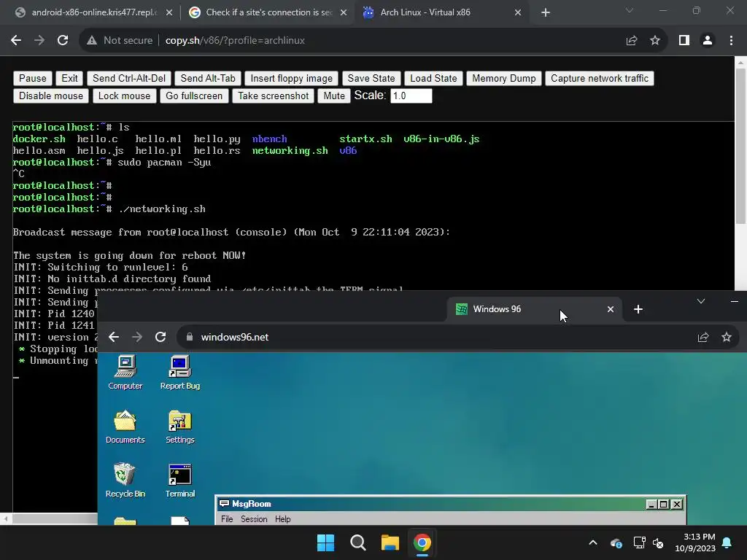
Task: Click the page vertical scrollbar thumb
Action: click(x=740, y=146)
